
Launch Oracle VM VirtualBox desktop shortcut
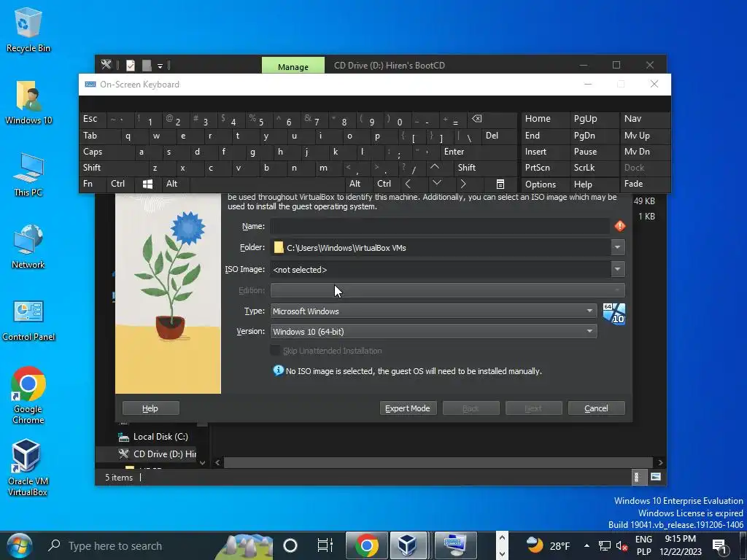[x=27, y=467]
